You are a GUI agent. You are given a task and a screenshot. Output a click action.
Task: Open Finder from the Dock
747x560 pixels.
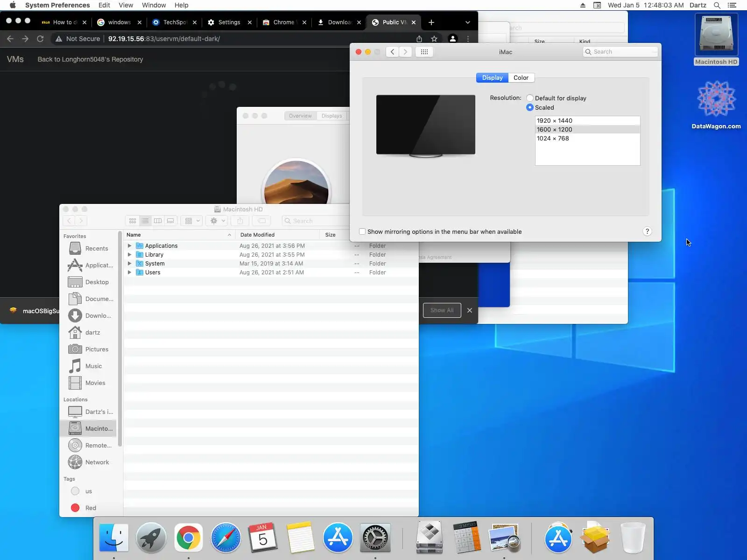(114, 538)
